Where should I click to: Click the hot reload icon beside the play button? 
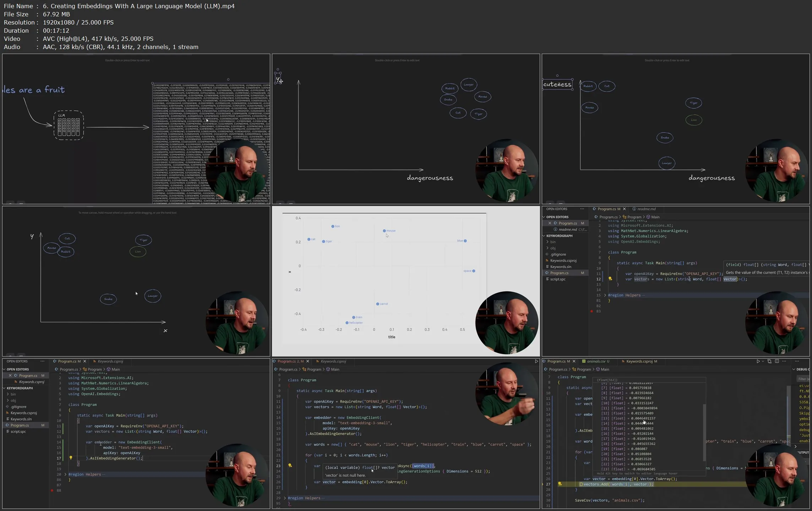[769, 361]
